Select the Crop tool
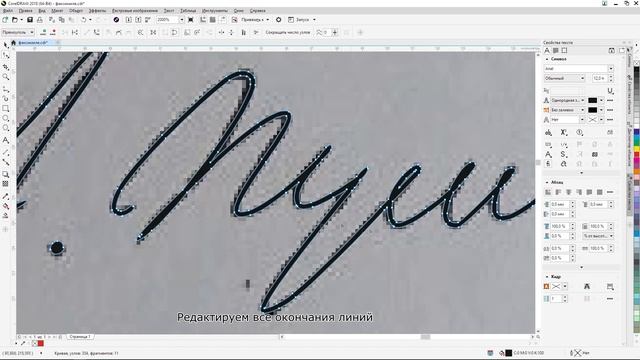 (x=6, y=66)
